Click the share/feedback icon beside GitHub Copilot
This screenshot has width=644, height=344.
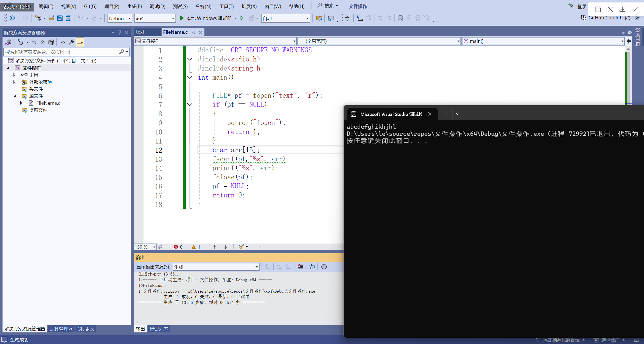coord(628,18)
